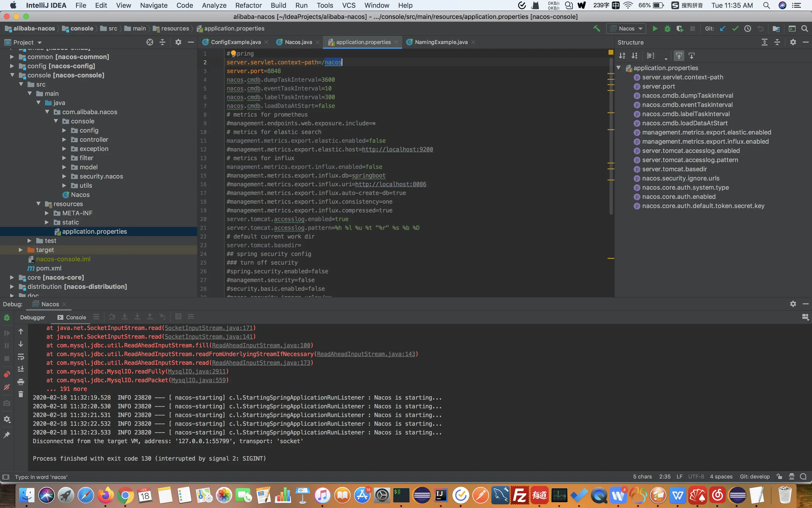Expand the security.nacos package

(64, 176)
